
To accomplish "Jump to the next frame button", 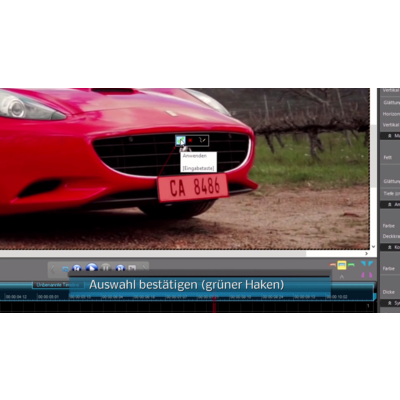I will point(120,268).
